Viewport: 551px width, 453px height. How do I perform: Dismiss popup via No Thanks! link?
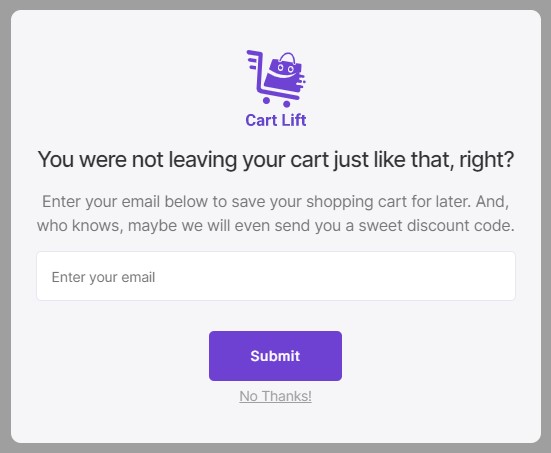pyautogui.click(x=275, y=396)
